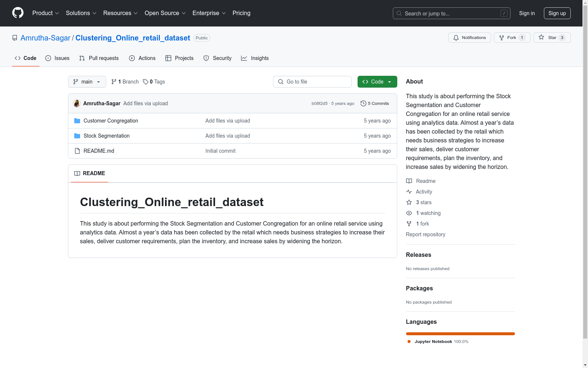Click the star icon on the Star button
Image resolution: width=588 pixels, height=368 pixels.
click(541, 37)
